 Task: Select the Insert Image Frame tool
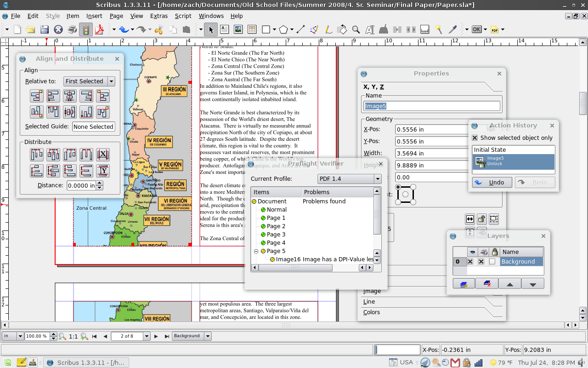[x=237, y=29]
